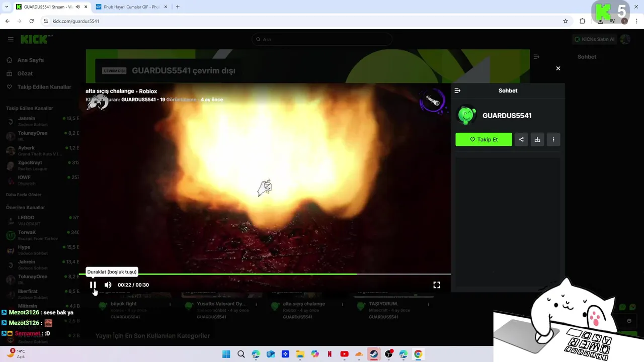The image size is (644, 362).
Task: Open clip creator GUARDUS5541 link
Action: click(x=138, y=100)
